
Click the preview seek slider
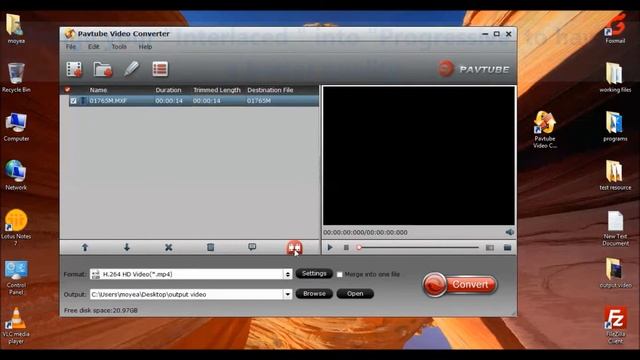click(x=418, y=247)
